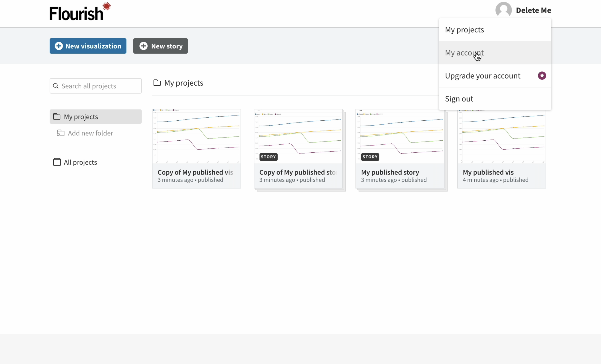Click the purple star upgrade badge
This screenshot has height=364, width=601.
pyautogui.click(x=542, y=76)
